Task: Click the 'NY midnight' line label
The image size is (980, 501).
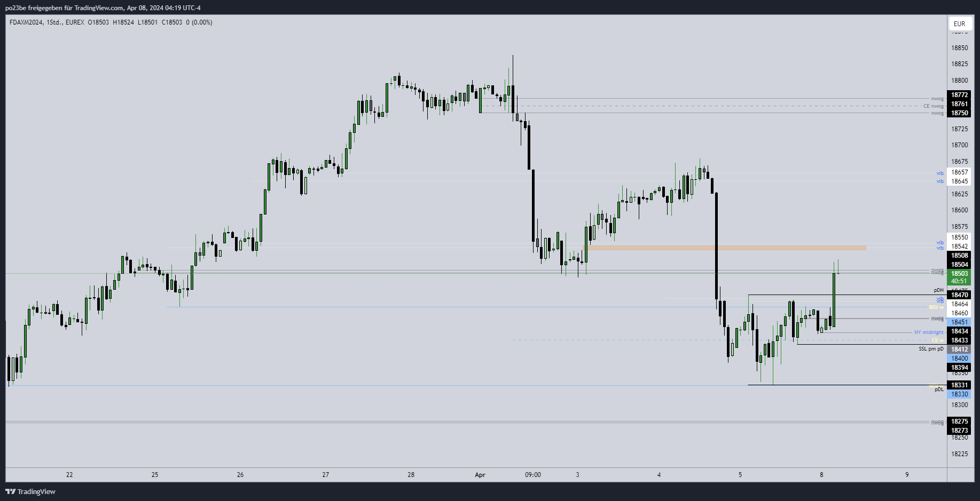Action: (929, 332)
